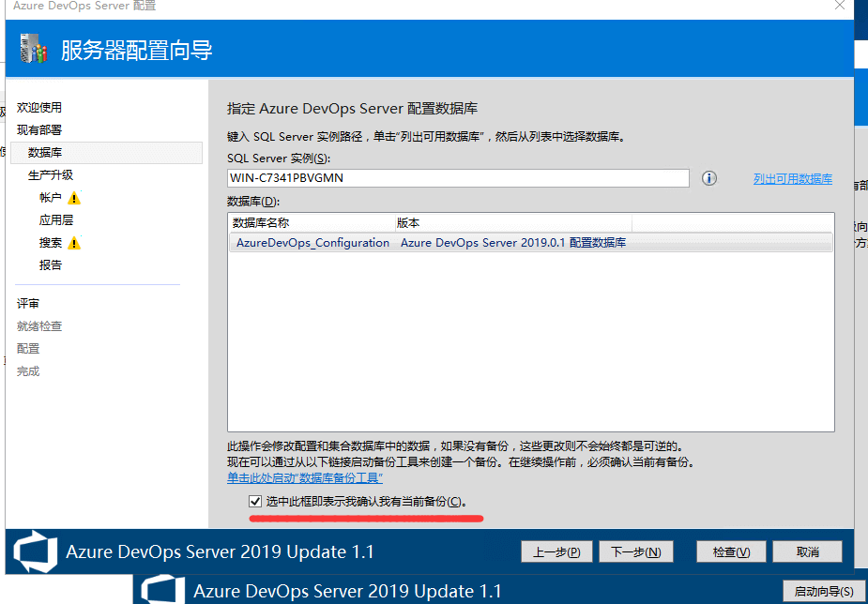This screenshot has width=868, height=604.
Task: Click inside the SQL Server 实例 text field
Action: point(458,178)
